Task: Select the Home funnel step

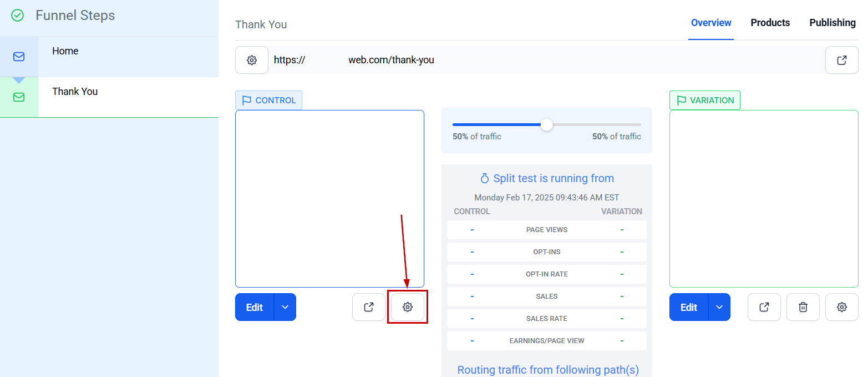Action: tap(109, 57)
